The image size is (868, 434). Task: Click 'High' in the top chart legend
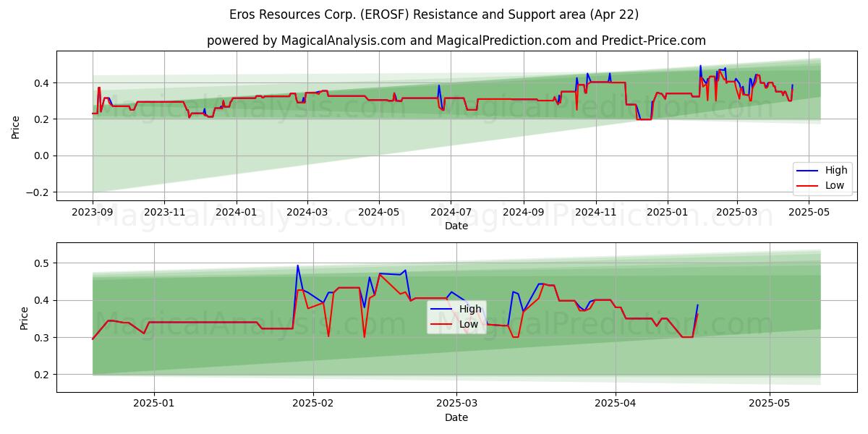[x=836, y=171]
